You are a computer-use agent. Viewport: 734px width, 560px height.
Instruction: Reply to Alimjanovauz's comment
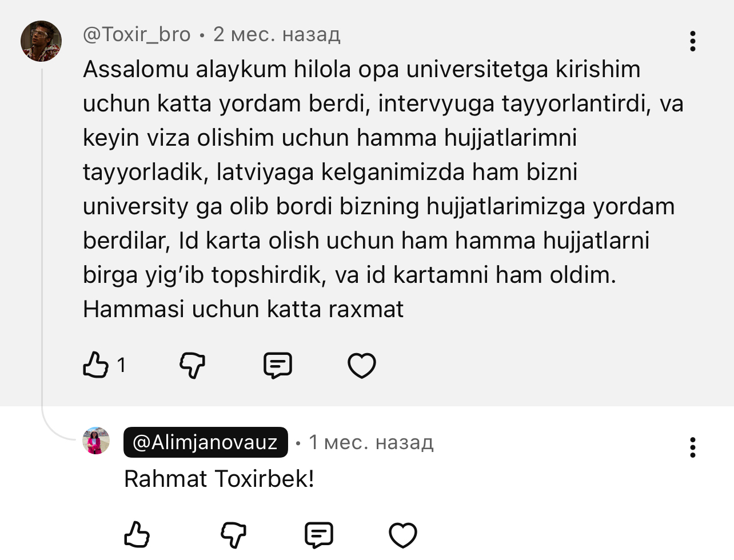pos(319,535)
